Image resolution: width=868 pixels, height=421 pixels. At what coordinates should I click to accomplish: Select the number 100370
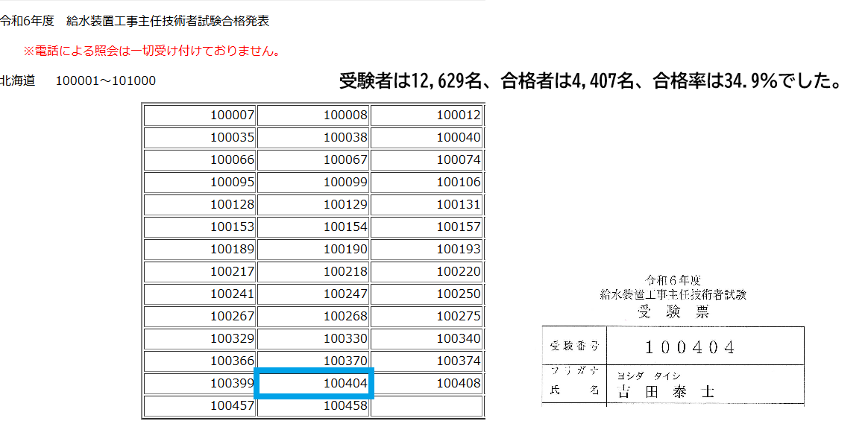tap(345, 361)
